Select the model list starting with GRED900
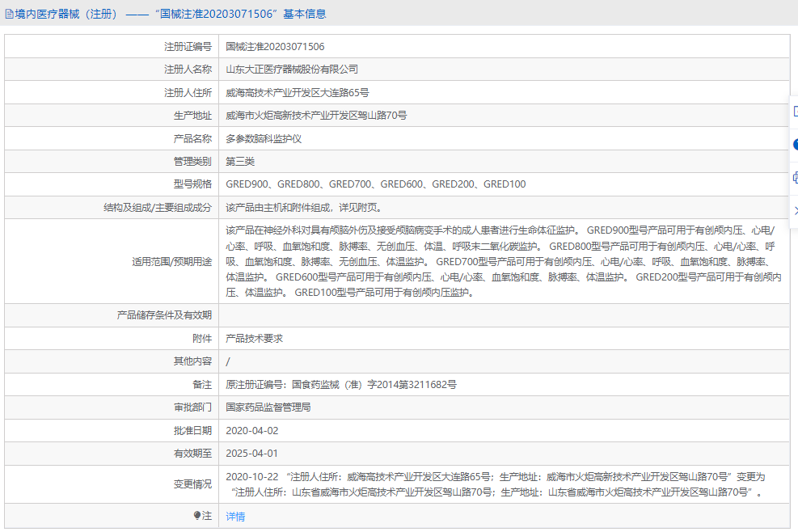The height and width of the screenshot is (532, 798). (376, 184)
